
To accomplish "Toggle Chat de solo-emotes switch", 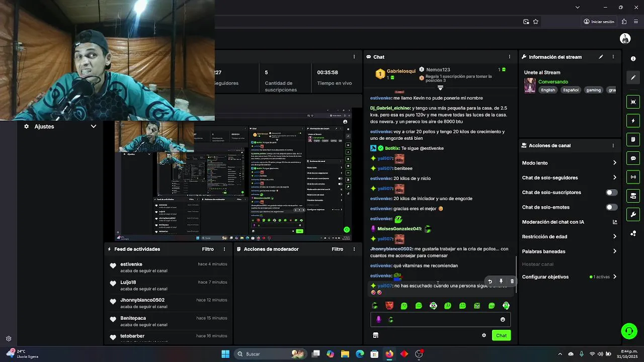I will (x=611, y=207).
